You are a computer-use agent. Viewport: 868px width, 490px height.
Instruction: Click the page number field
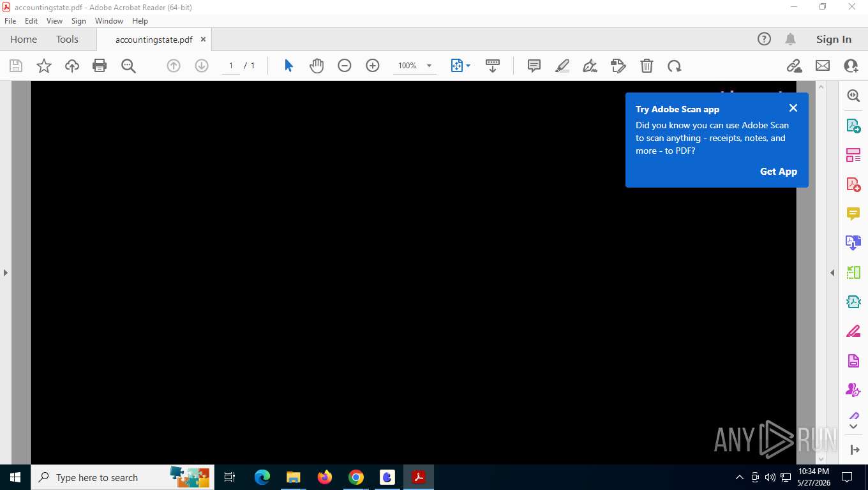click(231, 66)
